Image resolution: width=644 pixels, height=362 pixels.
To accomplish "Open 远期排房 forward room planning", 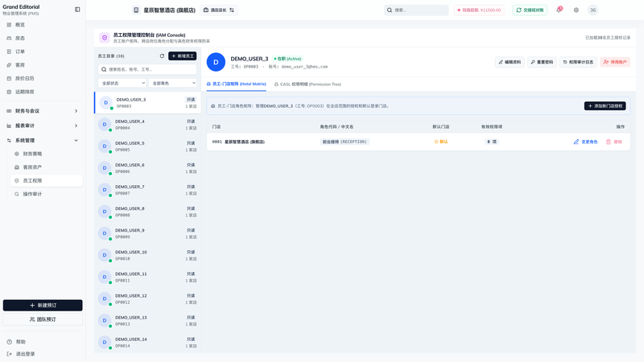I will point(43,92).
